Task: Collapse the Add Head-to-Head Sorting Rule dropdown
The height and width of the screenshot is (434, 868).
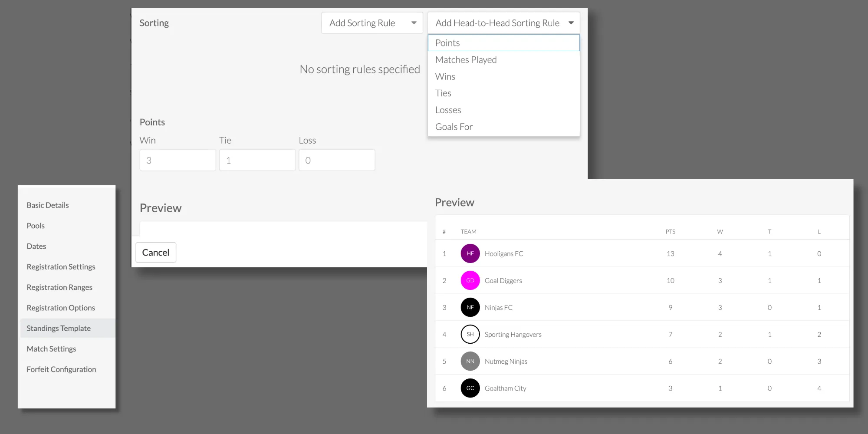Action: (503, 23)
